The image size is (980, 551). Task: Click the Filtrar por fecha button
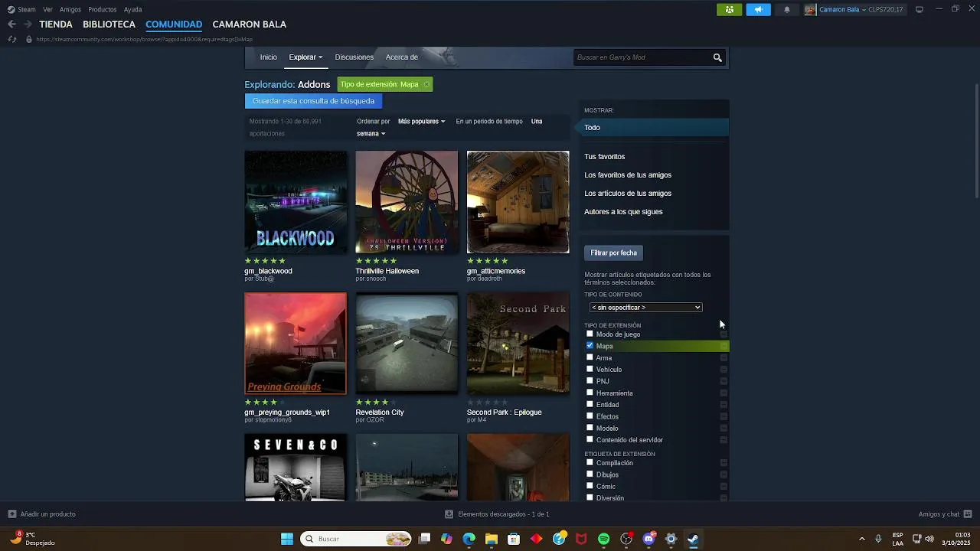pyautogui.click(x=613, y=253)
